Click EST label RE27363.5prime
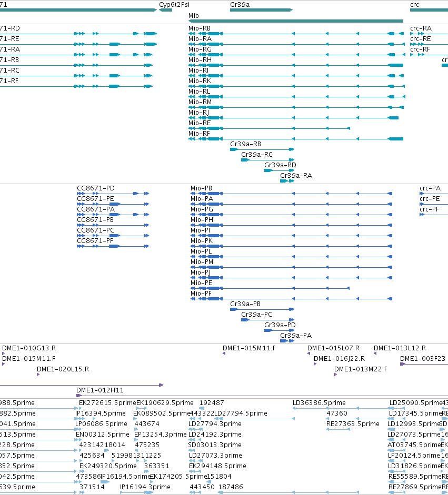The width and height of the screenshot is (448, 495). (353, 423)
